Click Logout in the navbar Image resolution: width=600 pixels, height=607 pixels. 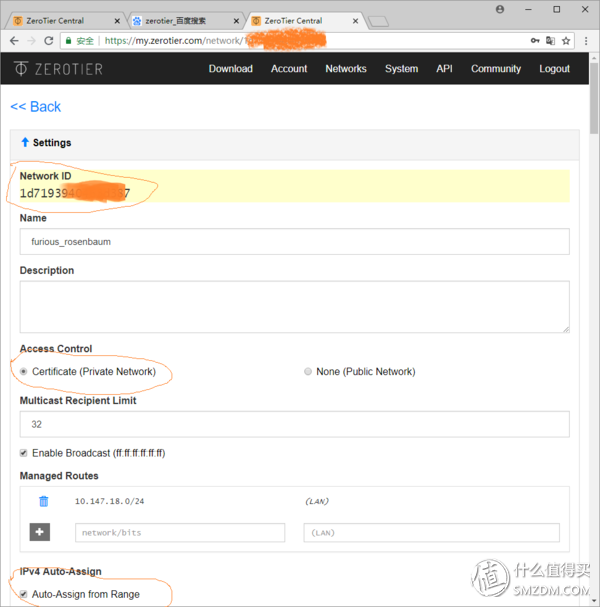pyautogui.click(x=554, y=69)
